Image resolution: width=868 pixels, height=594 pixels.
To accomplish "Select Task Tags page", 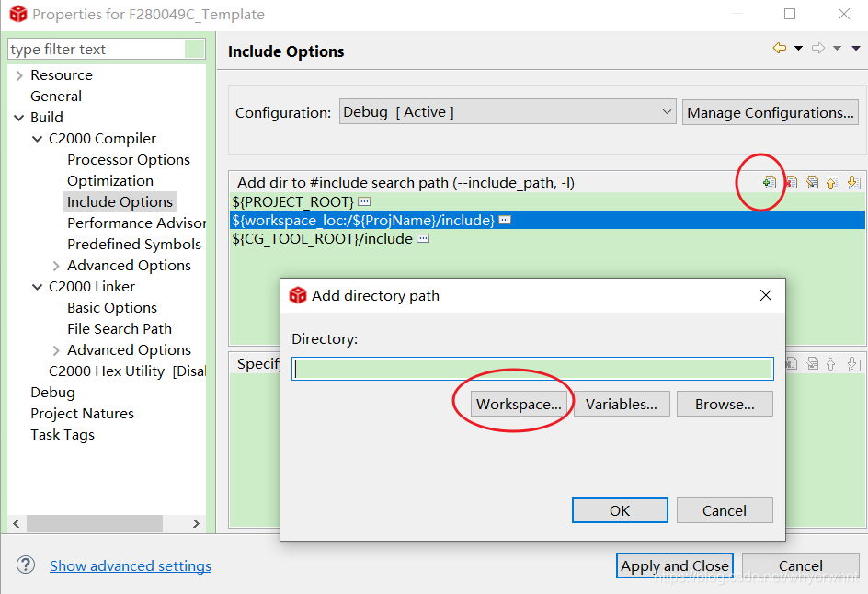I will click(62, 435).
